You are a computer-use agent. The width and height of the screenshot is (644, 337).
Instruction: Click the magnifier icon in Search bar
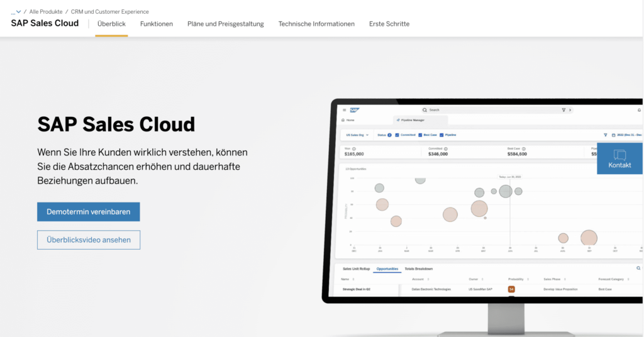[425, 110]
